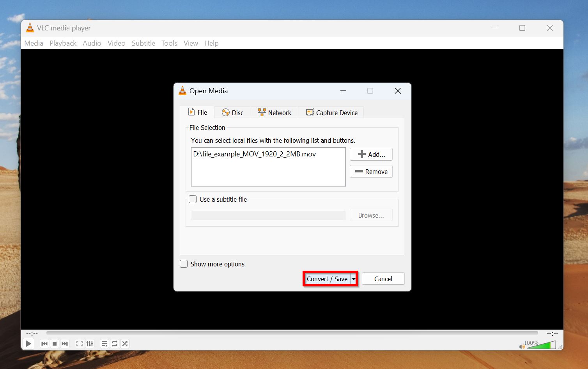Image resolution: width=588 pixels, height=369 pixels.
Task: Stop playback with the Stop button
Action: click(x=55, y=344)
